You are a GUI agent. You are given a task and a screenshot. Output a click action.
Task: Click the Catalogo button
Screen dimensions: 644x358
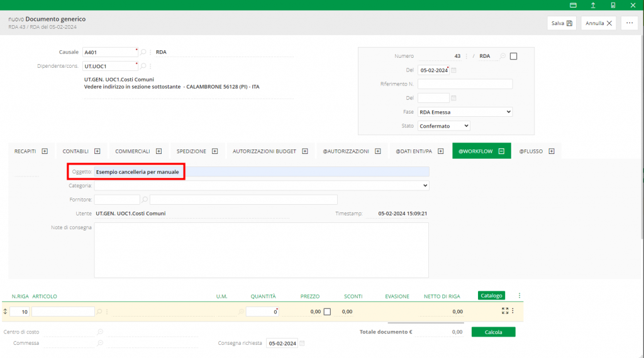pyautogui.click(x=491, y=296)
